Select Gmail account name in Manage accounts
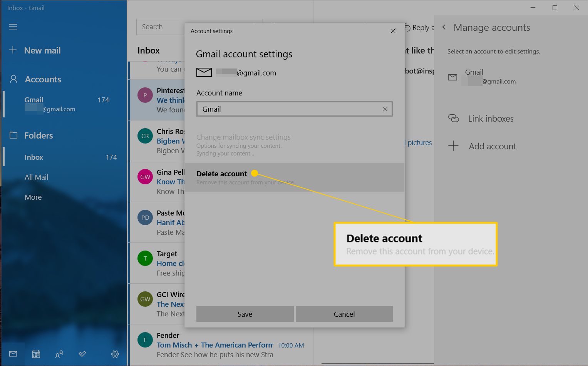This screenshot has width=588, height=366. point(474,72)
